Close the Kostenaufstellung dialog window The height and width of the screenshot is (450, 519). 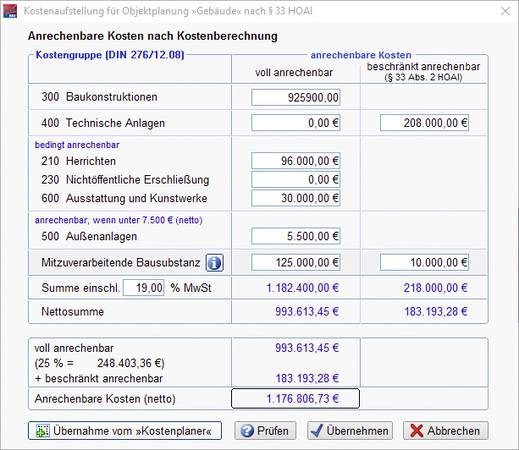(x=505, y=11)
